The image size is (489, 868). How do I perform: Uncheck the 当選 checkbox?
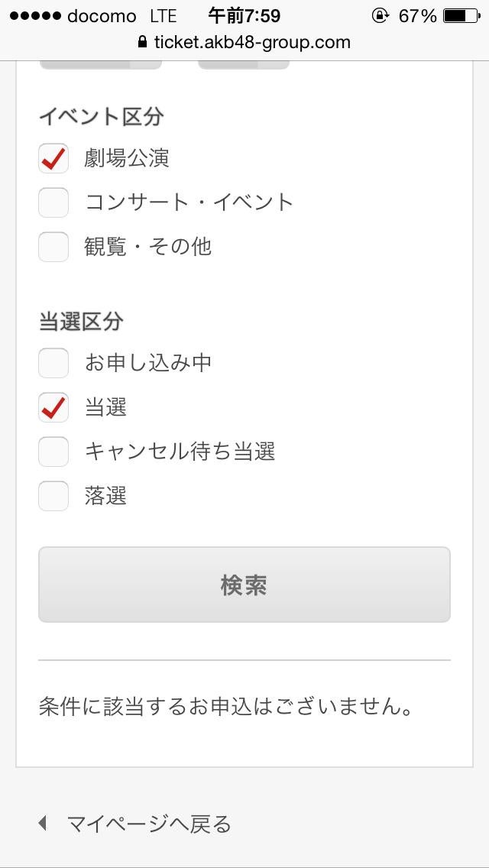[x=53, y=407]
